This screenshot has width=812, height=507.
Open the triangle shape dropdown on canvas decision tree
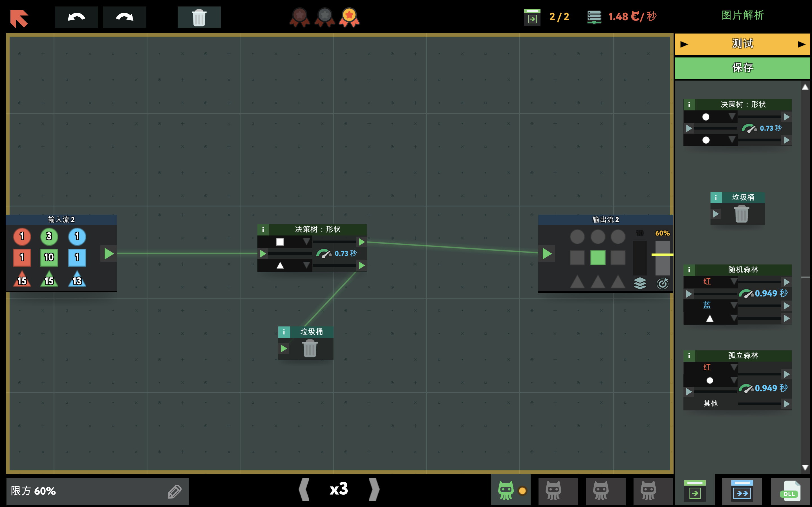click(x=306, y=265)
